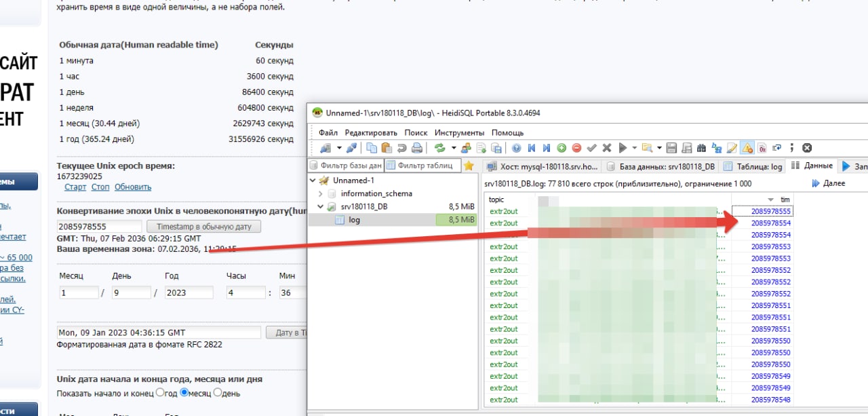Select the месяц radio button
This screenshot has width=868, height=416.
[x=184, y=392]
